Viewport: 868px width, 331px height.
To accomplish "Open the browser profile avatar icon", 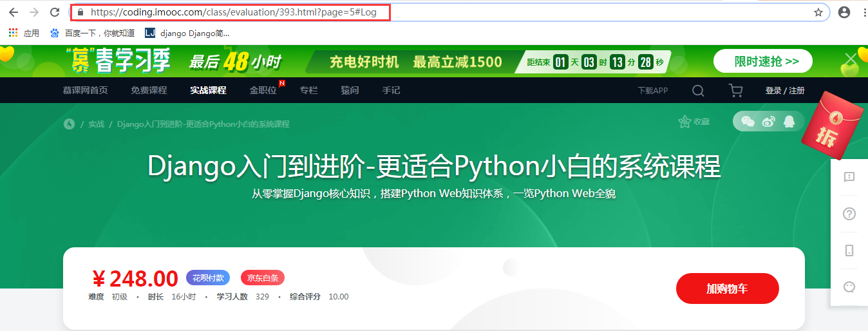I will pos(844,12).
